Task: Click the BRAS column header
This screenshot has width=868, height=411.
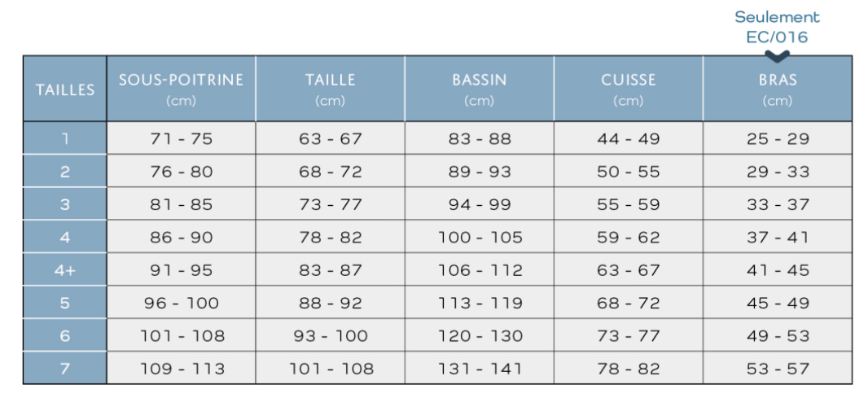Action: [x=778, y=90]
